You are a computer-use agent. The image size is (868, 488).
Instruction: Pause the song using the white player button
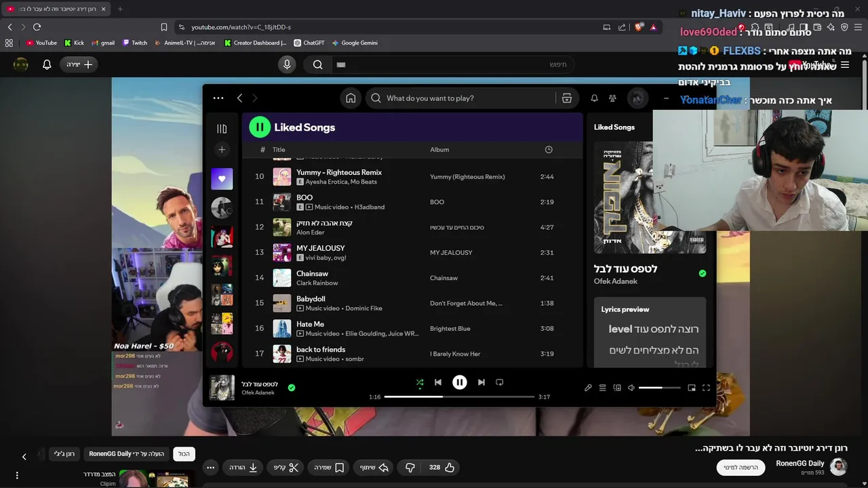pos(460,382)
